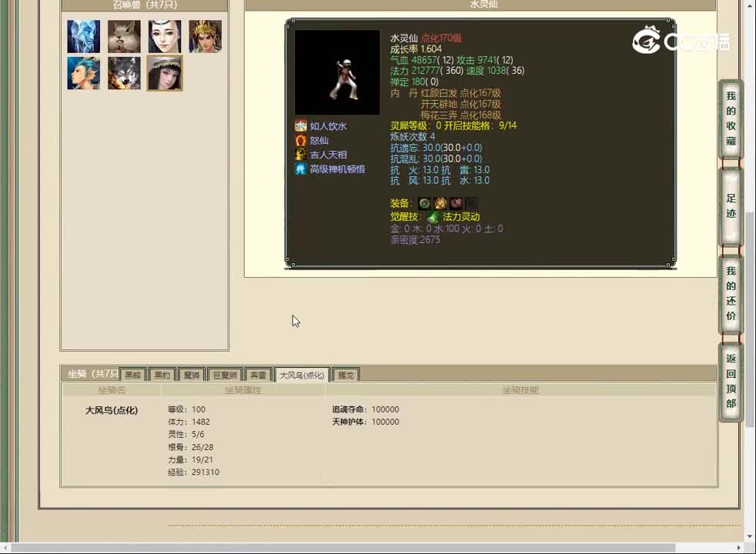Select the pale-faced lady pet thumbnail
Viewport: 756px width, 554px height.
coord(165,36)
